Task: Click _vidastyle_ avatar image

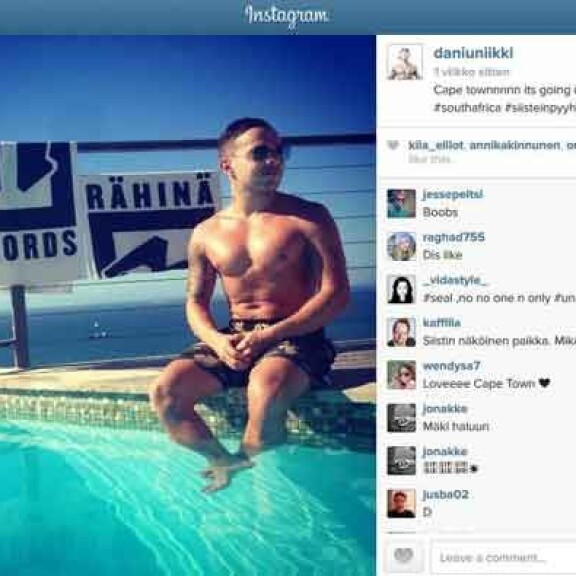Action: [401, 289]
